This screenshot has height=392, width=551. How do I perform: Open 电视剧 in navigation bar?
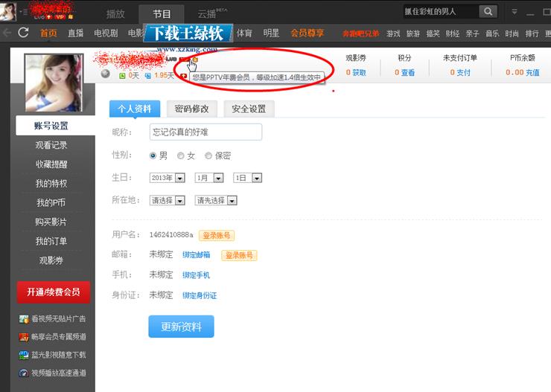(x=106, y=33)
